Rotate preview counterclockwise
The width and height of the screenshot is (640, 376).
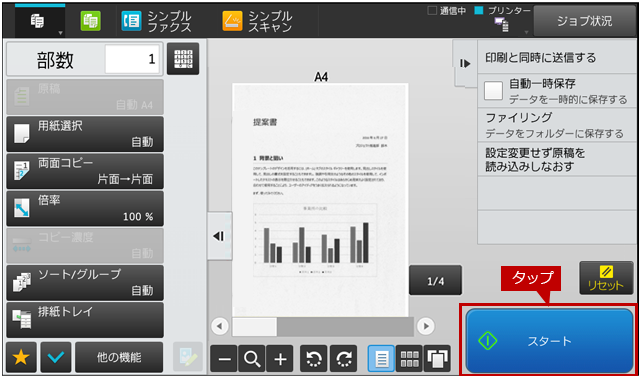click(314, 359)
